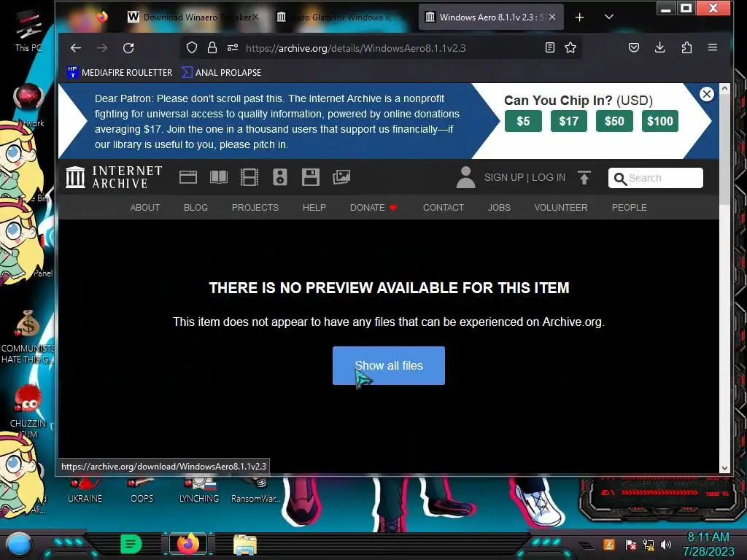Open the tracking protection shield icon
This screenshot has width=747, height=560.
click(192, 47)
